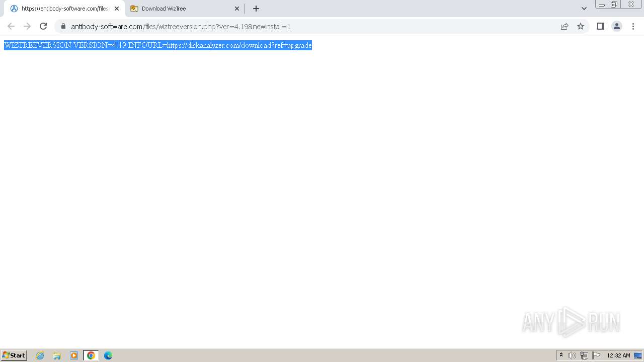Show desktop button in tray
Image resolution: width=644 pixels, height=362 pixels.
pos(638,355)
